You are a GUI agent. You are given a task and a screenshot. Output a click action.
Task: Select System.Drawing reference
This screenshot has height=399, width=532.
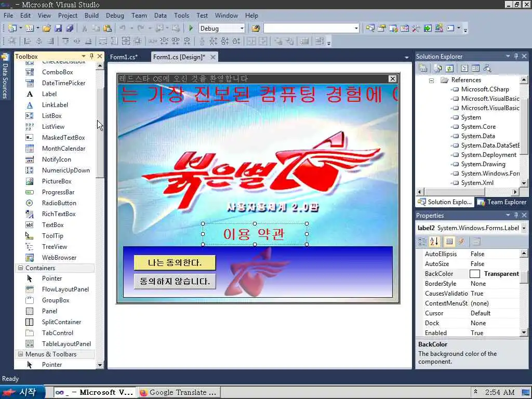click(x=483, y=164)
